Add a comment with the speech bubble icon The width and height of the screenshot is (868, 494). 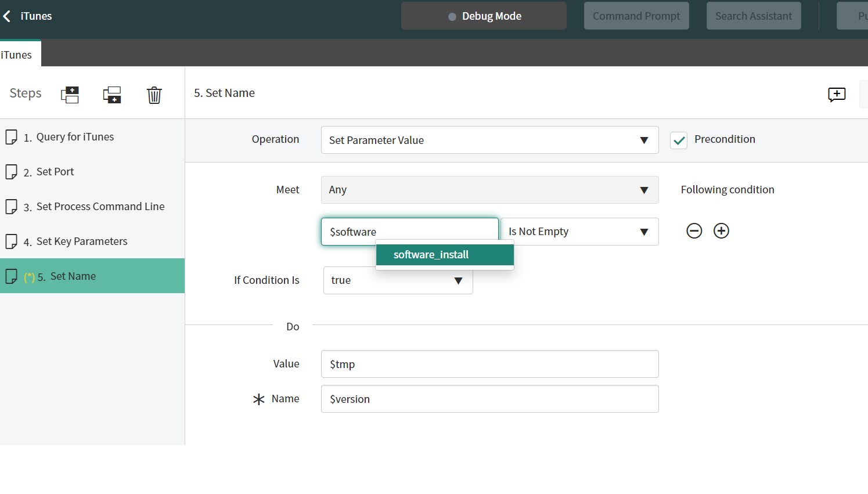837,95
